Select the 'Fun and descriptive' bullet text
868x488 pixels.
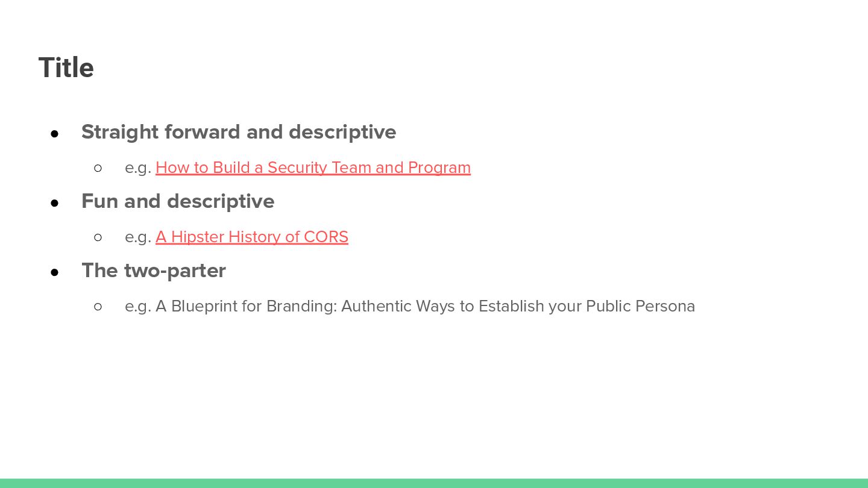(178, 201)
